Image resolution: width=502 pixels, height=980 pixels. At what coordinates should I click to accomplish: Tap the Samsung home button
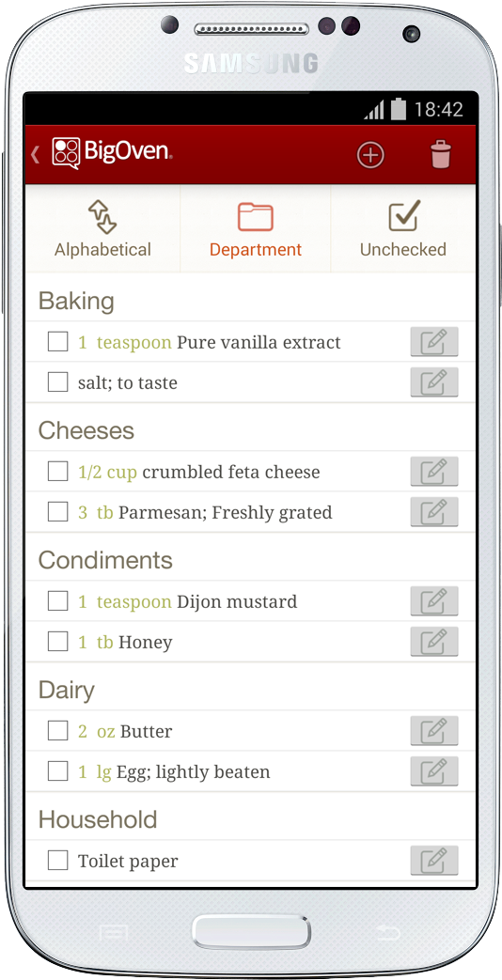tap(251, 932)
